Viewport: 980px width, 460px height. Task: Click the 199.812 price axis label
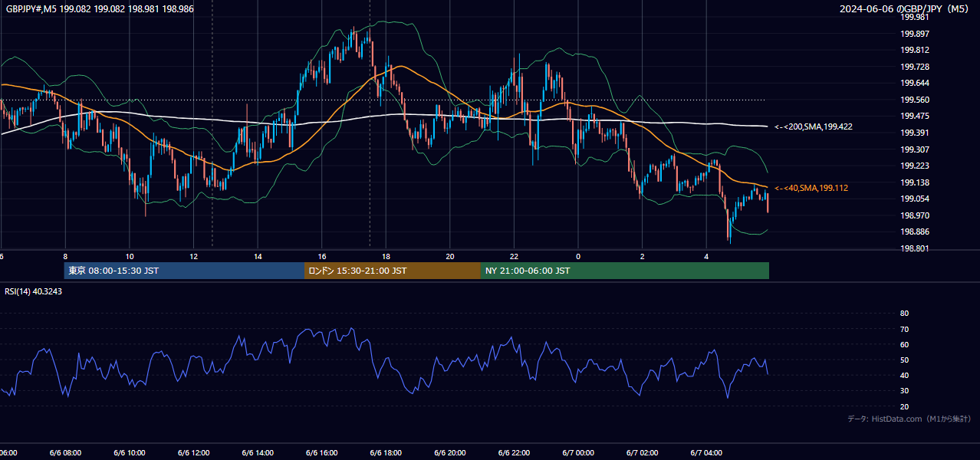pos(914,50)
